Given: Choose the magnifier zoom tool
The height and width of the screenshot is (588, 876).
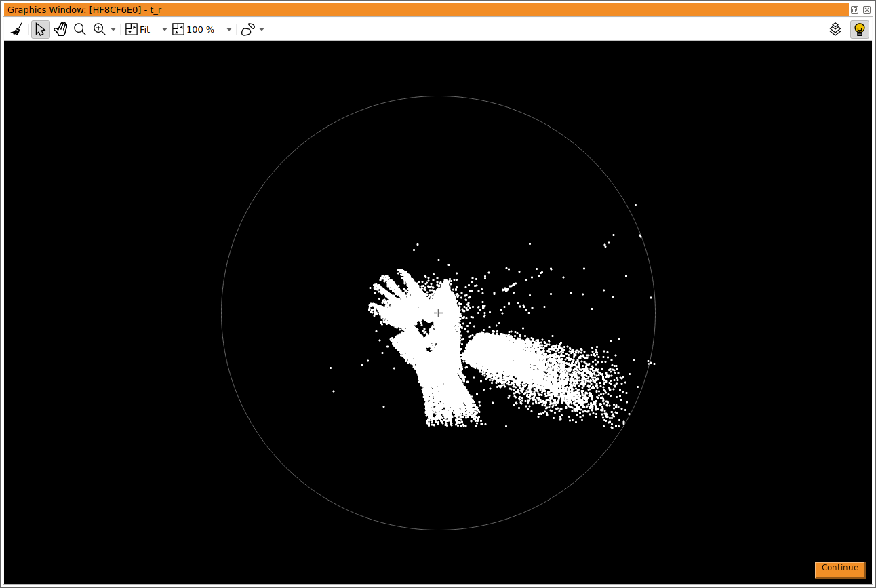Looking at the screenshot, I should (x=80, y=29).
